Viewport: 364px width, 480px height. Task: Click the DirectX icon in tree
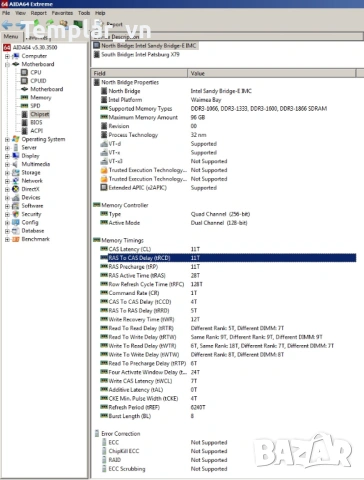16,189
